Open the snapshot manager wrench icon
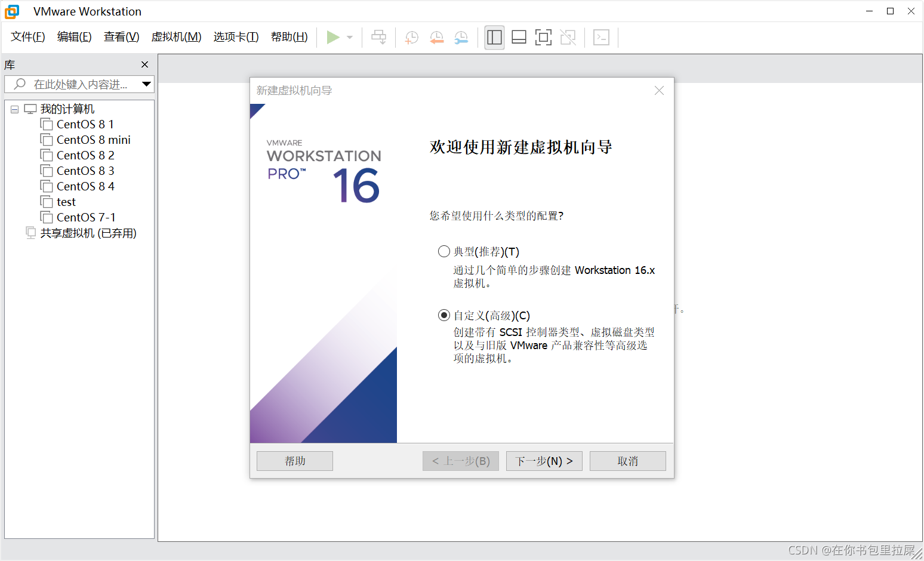Image resolution: width=924 pixels, height=561 pixels. click(461, 37)
